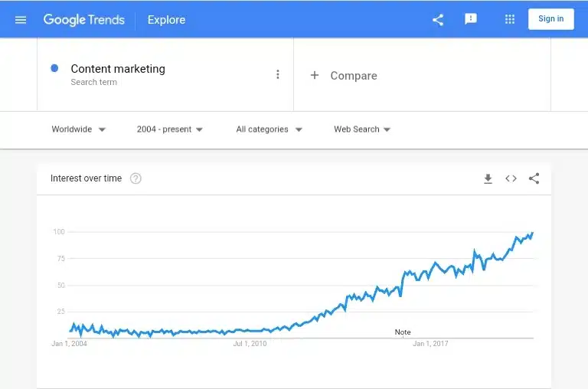Open the send feedback icon
This screenshot has width=588, height=389.
[471, 19]
